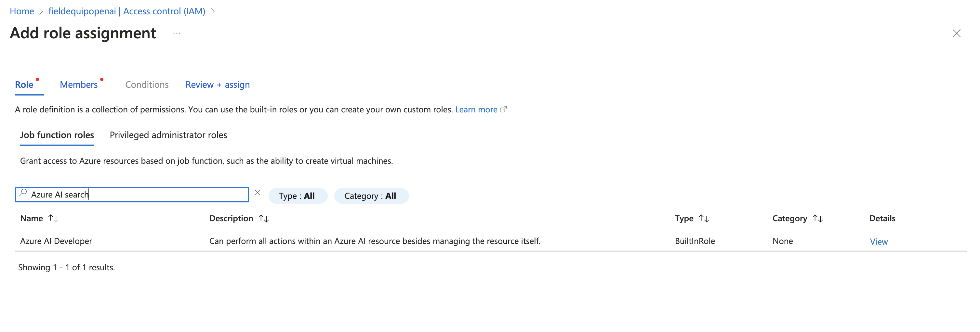View details of Azure AI Developer role
The width and height of the screenshot is (980, 332).
click(x=879, y=241)
